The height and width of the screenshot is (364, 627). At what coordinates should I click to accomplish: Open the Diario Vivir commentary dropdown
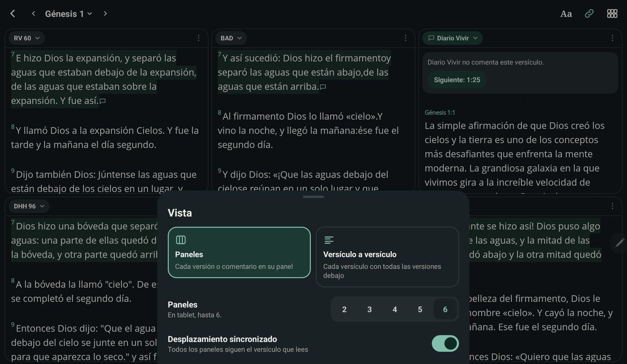click(453, 38)
